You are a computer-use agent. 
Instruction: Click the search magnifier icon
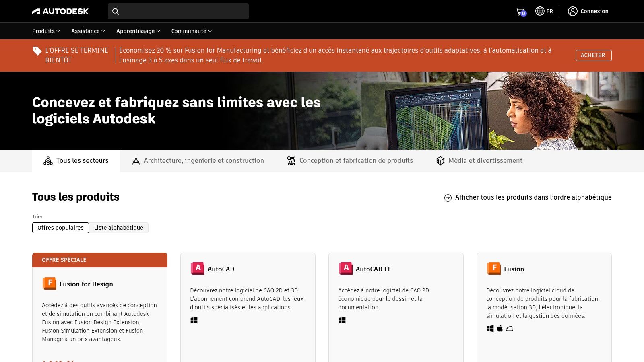click(x=116, y=11)
